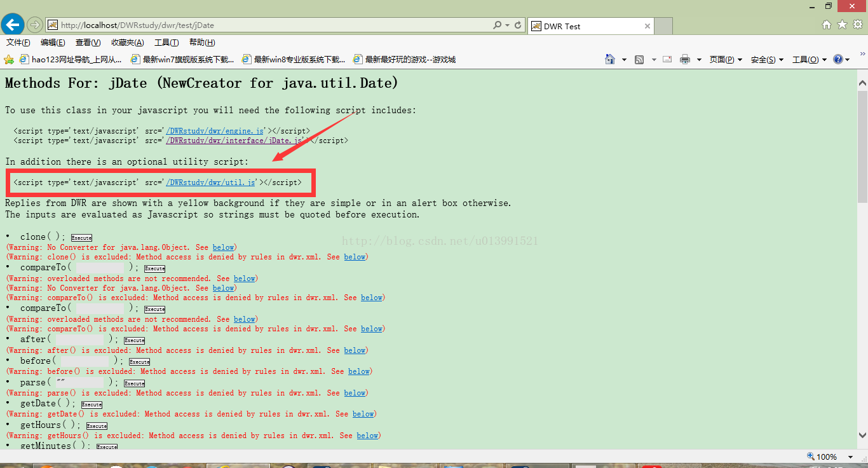Open the /DWRstudy/dwr/util.js link
The height and width of the screenshot is (468, 868).
[x=210, y=182]
